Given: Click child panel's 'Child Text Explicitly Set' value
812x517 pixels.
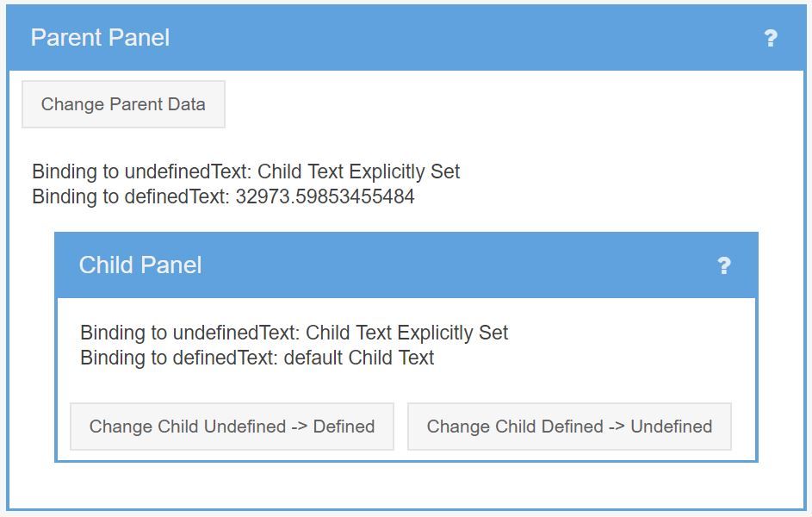Looking at the screenshot, I should [x=407, y=333].
